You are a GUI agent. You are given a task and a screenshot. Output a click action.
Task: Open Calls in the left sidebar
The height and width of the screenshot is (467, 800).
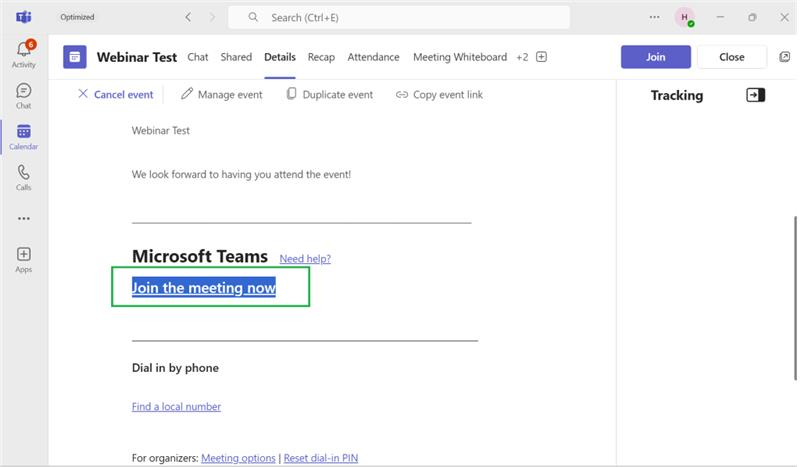pyautogui.click(x=23, y=178)
